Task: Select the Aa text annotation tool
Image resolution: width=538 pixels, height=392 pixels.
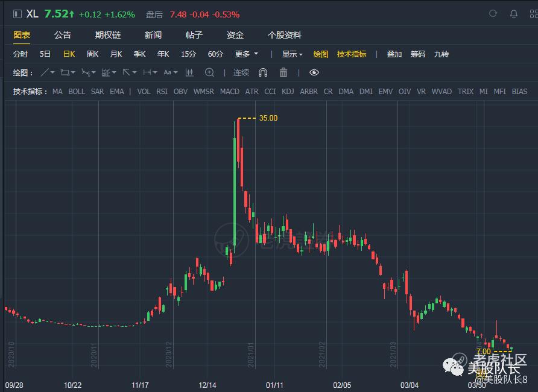Action: point(168,73)
